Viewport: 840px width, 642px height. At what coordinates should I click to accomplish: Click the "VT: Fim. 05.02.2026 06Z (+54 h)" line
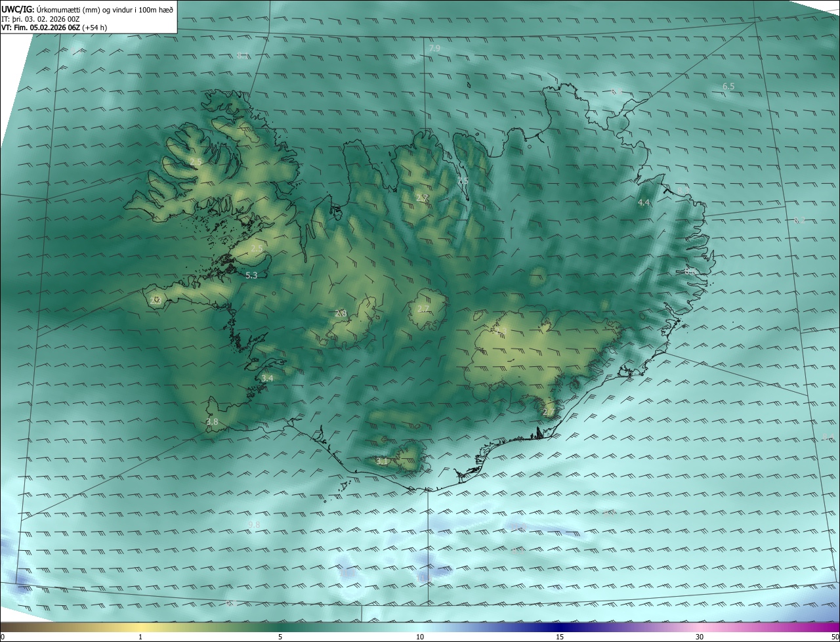pos(54,28)
